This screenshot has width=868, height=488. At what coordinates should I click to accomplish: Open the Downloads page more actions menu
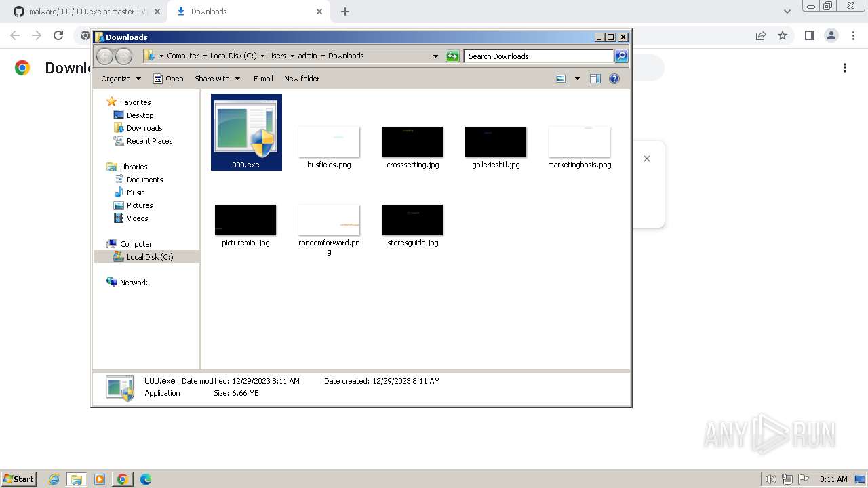pos(845,68)
